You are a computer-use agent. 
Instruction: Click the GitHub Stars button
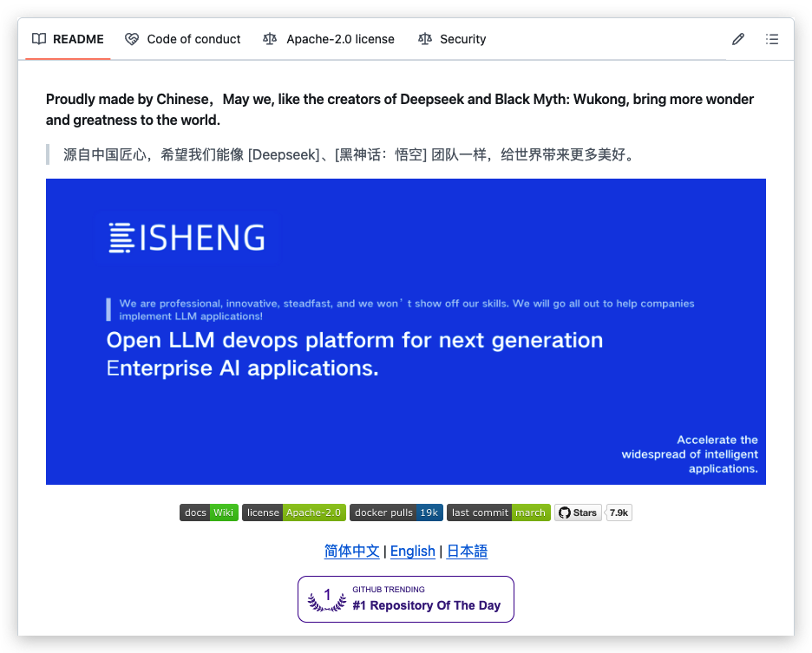pyautogui.click(x=578, y=513)
